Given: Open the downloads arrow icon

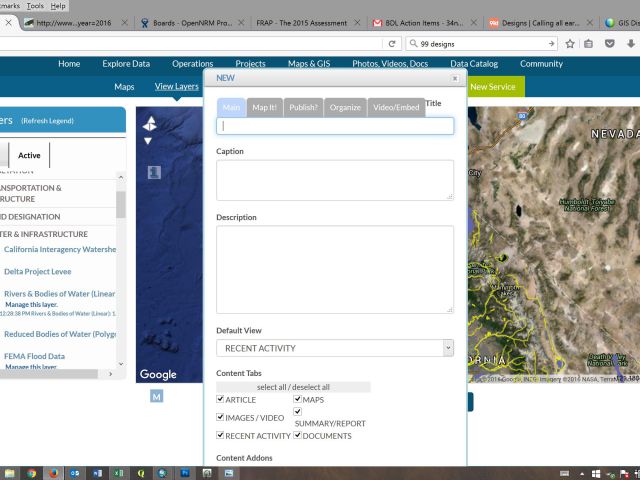Looking at the screenshot, I should 630,44.
